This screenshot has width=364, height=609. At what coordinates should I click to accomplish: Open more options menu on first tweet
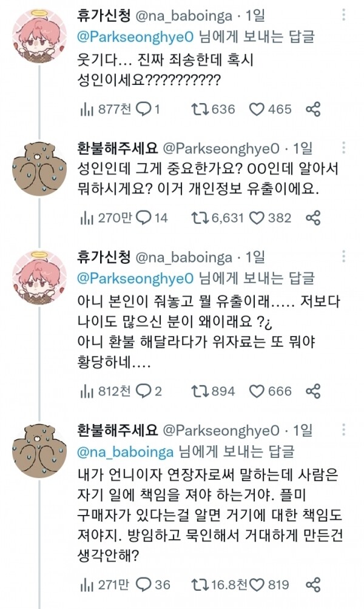[344, 14]
